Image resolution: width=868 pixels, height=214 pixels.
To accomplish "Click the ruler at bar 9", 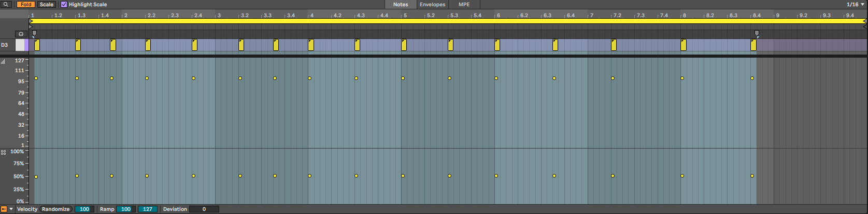I will point(778,16).
